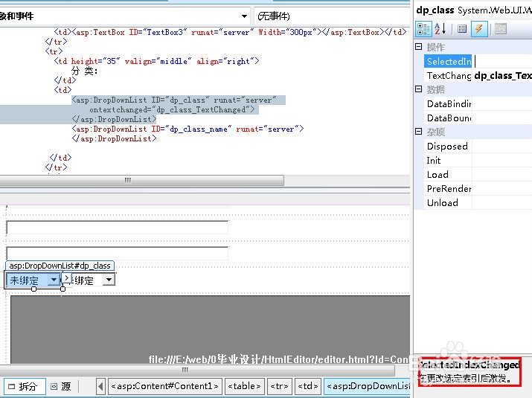Select the Load event row
The image size is (532, 398).
448,174
